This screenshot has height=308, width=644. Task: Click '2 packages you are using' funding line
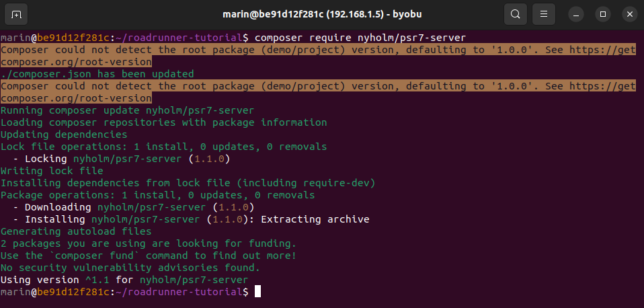coord(149,243)
